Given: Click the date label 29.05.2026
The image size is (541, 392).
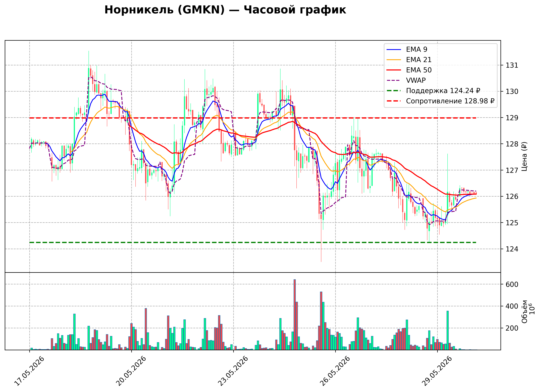Looking at the screenshot, I should pyautogui.click(x=437, y=371).
